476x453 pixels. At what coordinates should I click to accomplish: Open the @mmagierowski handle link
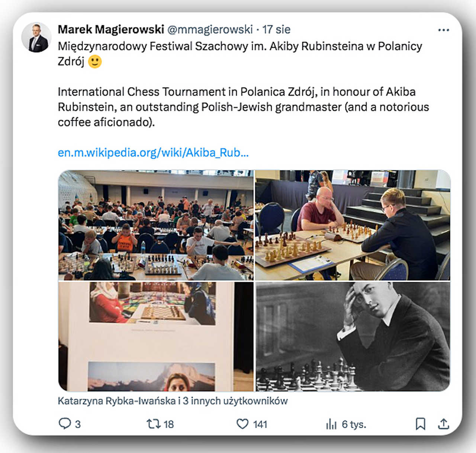tap(210, 29)
